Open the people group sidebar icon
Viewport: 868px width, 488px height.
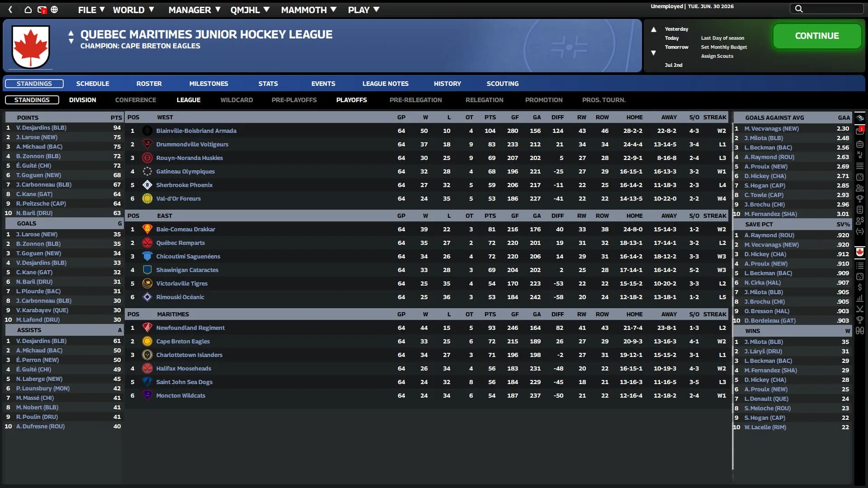[x=860, y=188]
